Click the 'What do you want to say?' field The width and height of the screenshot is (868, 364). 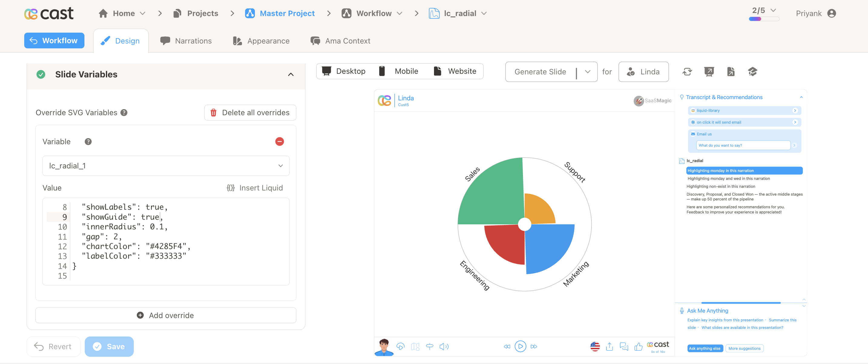743,145
